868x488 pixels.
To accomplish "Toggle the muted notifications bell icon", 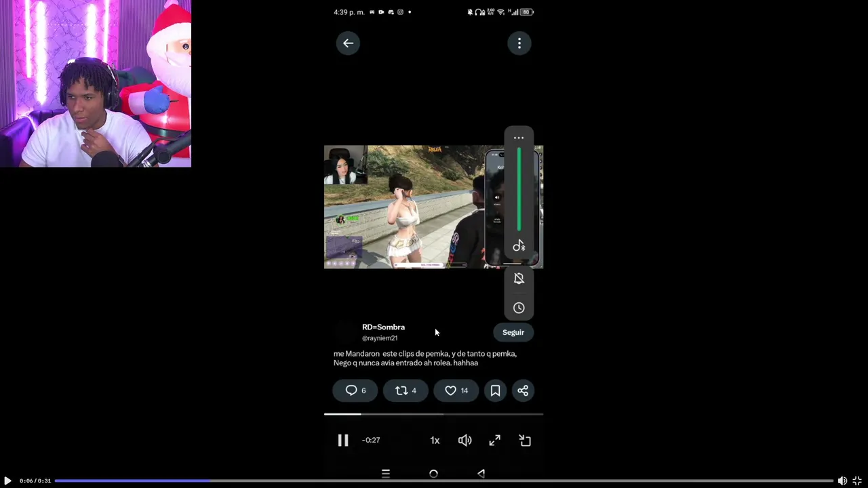I will click(519, 279).
